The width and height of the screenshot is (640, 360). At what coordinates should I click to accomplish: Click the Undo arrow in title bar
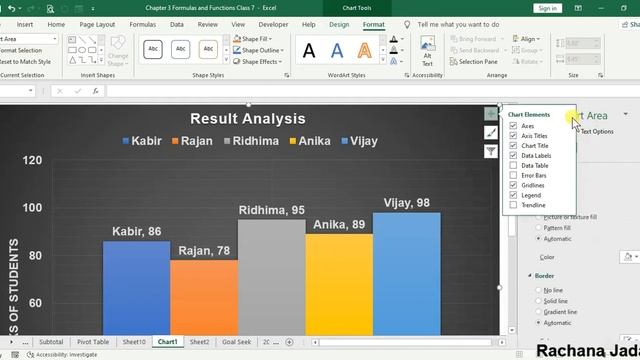[11, 8]
